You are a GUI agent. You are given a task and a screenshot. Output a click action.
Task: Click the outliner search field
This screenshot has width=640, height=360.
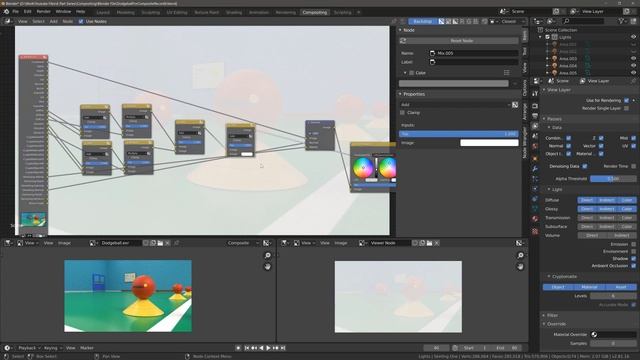point(583,21)
